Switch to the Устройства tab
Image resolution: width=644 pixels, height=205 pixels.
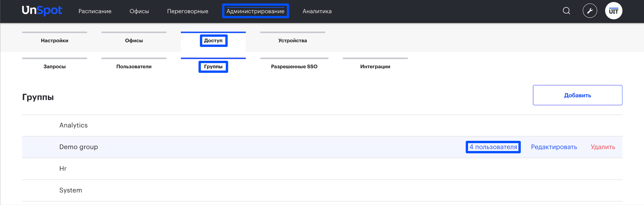point(293,40)
